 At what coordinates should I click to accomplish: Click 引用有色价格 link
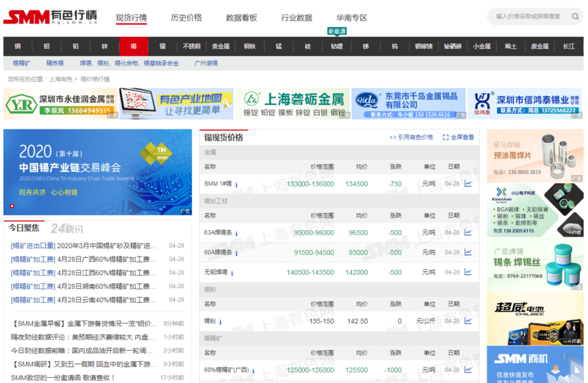pyautogui.click(x=412, y=137)
